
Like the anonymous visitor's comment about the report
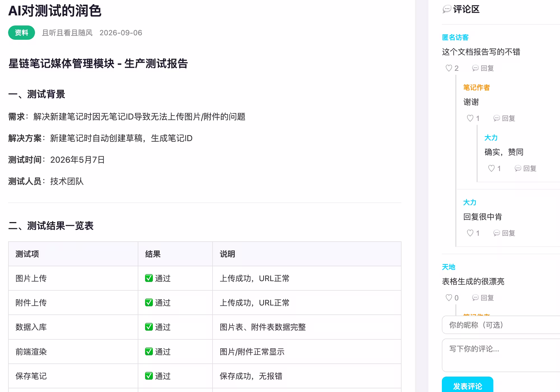(x=452, y=68)
